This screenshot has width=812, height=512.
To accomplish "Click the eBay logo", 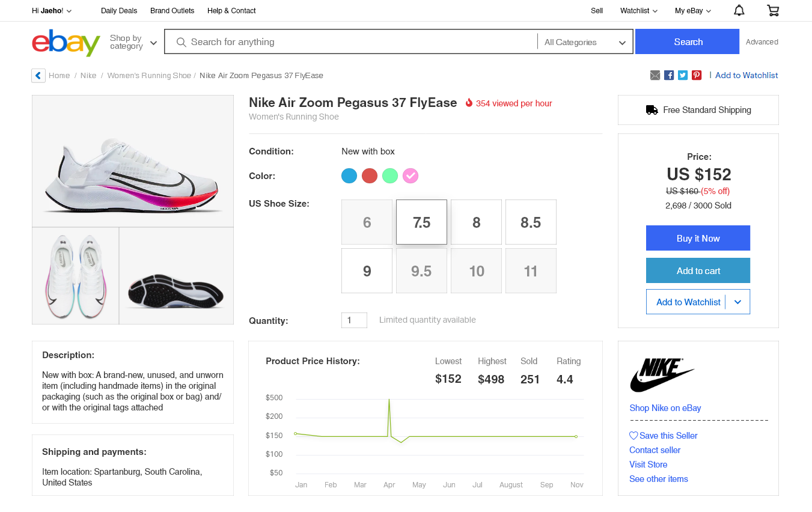I will [66, 43].
